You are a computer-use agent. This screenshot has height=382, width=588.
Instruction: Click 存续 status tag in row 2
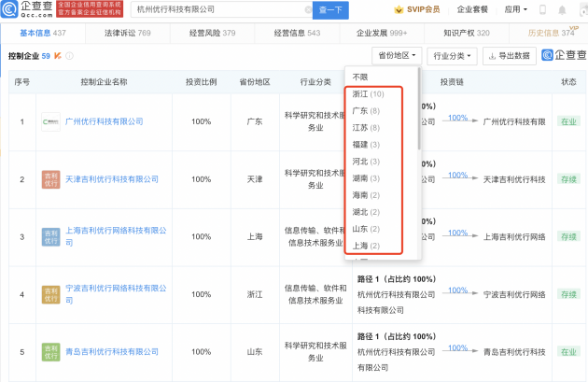point(568,179)
